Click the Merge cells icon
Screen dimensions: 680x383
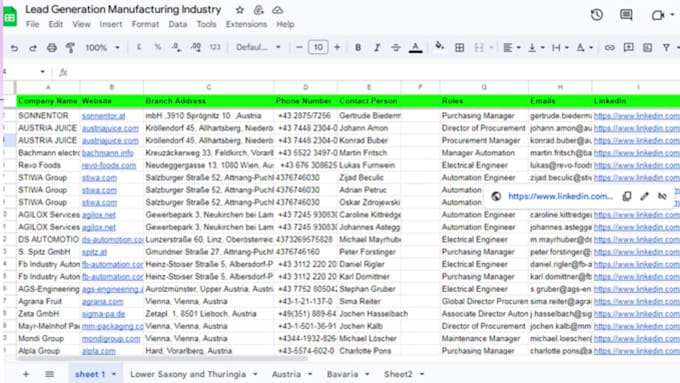coord(479,48)
